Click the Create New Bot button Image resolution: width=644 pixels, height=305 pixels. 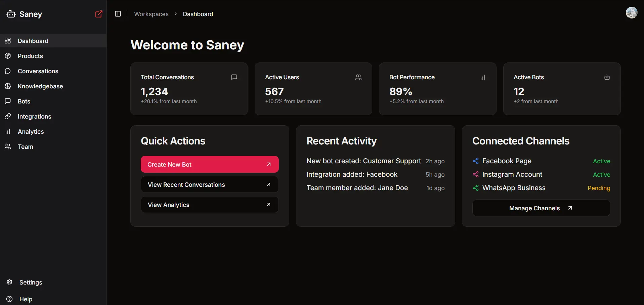[x=209, y=164]
